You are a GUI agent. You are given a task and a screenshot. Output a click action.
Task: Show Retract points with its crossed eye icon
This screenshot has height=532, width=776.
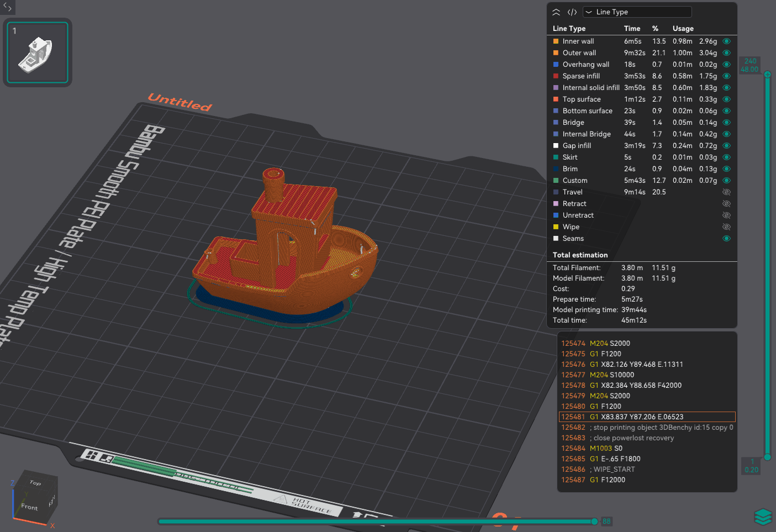tap(727, 204)
